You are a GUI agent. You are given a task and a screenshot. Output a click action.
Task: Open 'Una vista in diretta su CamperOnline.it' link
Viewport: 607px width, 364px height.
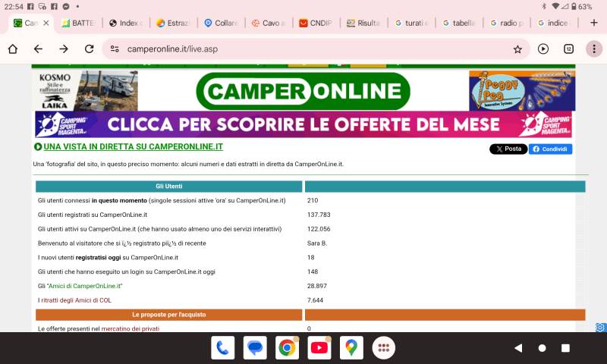(x=134, y=146)
